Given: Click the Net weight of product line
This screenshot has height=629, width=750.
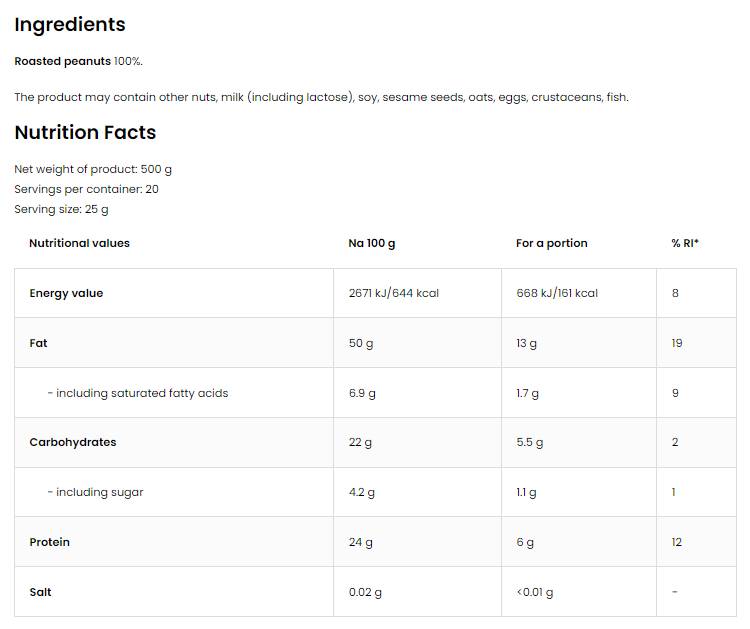Looking at the screenshot, I should pyautogui.click(x=93, y=169).
